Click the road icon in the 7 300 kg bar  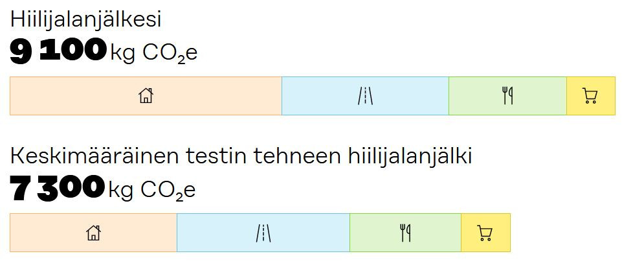(263, 233)
